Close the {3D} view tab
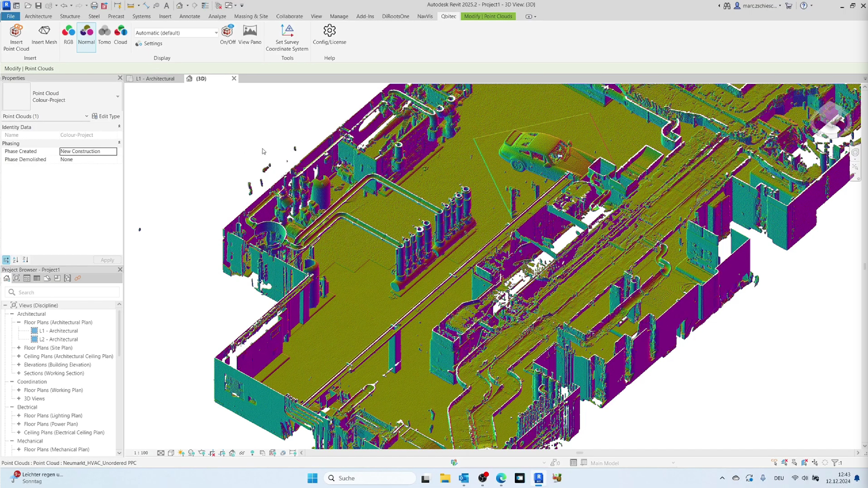The height and width of the screenshot is (488, 868). point(234,78)
